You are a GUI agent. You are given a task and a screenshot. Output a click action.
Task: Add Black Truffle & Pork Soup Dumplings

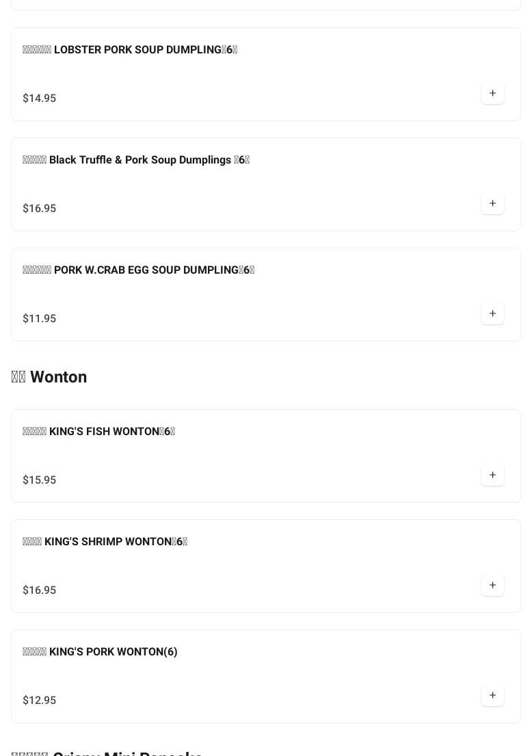click(x=492, y=204)
